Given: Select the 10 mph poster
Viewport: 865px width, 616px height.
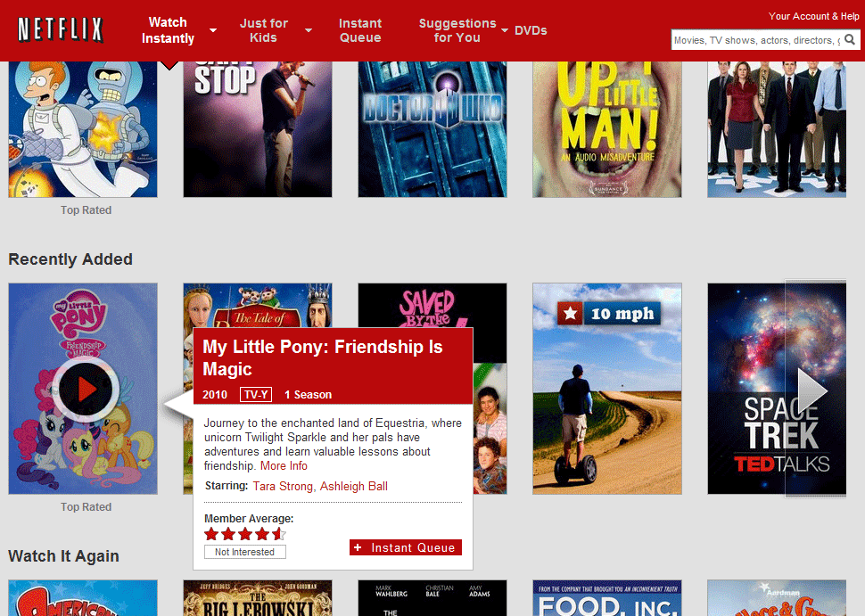Looking at the screenshot, I should [606, 389].
